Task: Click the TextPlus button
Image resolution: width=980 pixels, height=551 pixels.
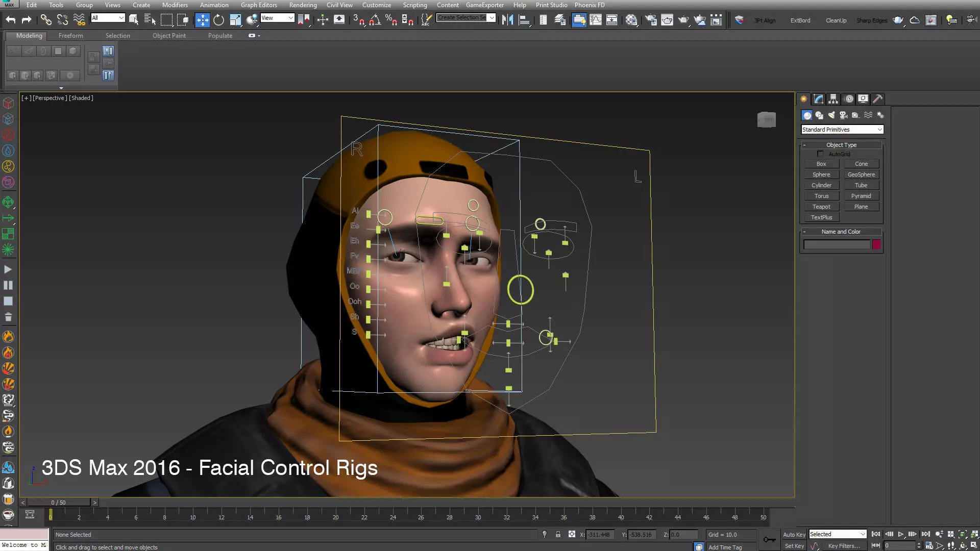Action: coord(821,217)
